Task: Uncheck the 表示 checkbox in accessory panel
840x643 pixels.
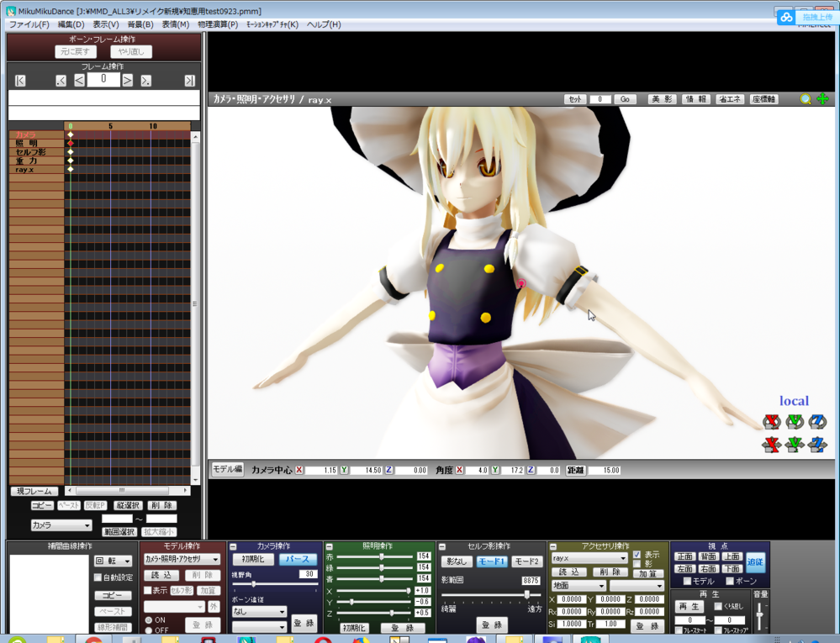Action: [x=637, y=555]
